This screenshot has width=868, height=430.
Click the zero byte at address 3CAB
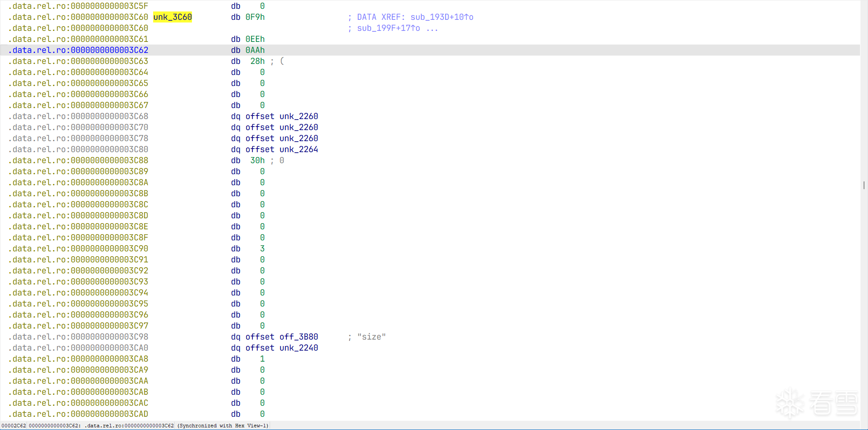point(263,392)
